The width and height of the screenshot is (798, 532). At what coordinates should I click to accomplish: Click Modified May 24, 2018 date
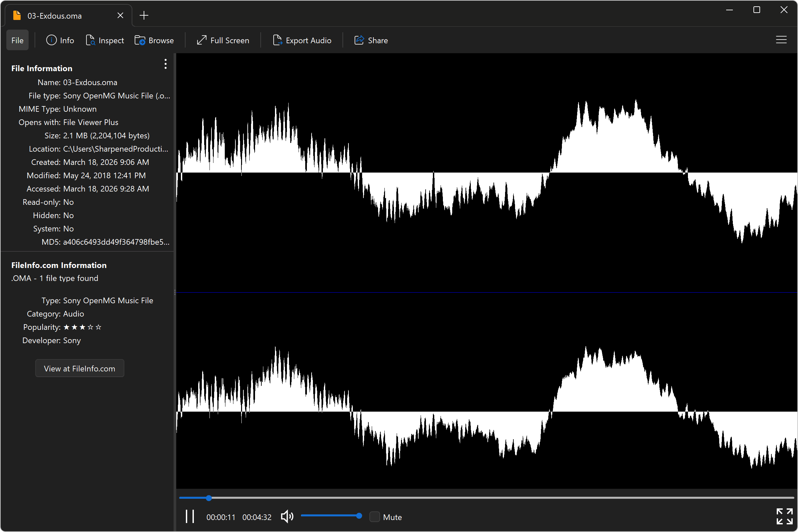point(104,176)
